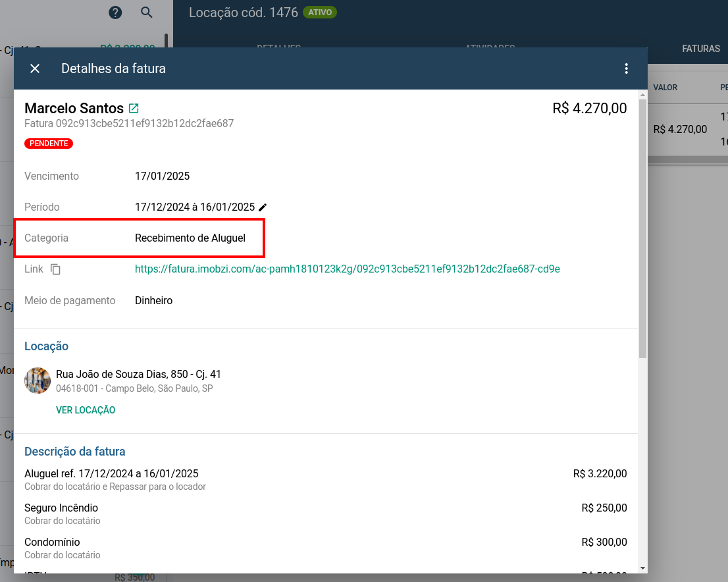Click the PENDENTE status badge
This screenshot has width=728, height=582.
[49, 144]
